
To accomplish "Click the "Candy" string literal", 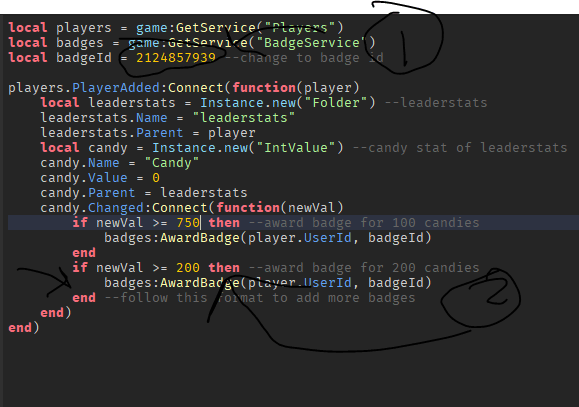I will tap(172, 163).
